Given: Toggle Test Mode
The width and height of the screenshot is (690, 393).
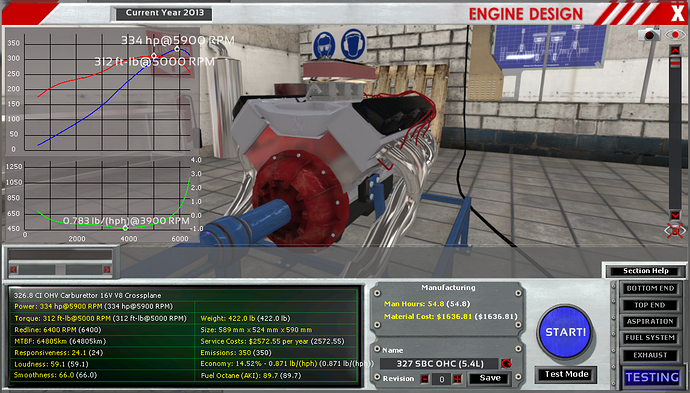Looking at the screenshot, I should click(566, 374).
